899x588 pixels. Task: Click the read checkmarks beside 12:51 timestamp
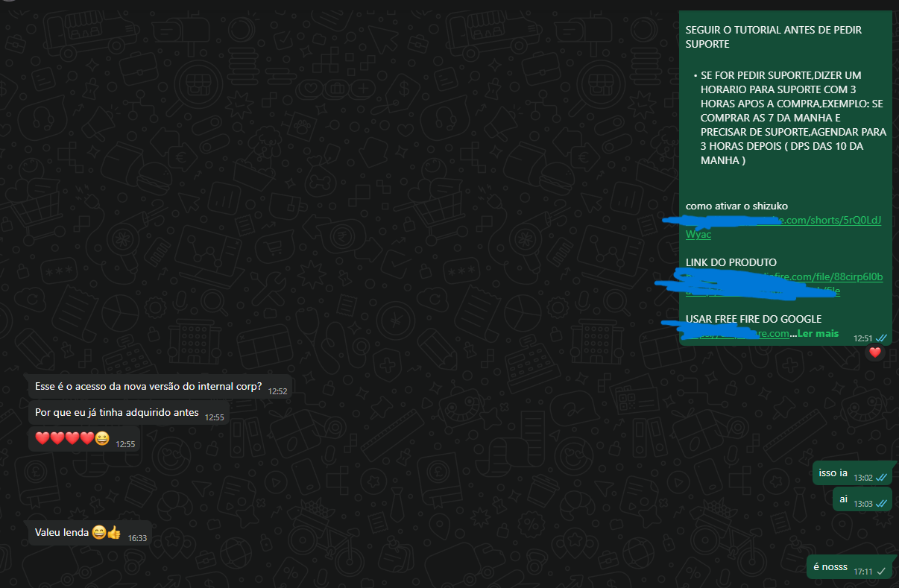[x=882, y=338]
